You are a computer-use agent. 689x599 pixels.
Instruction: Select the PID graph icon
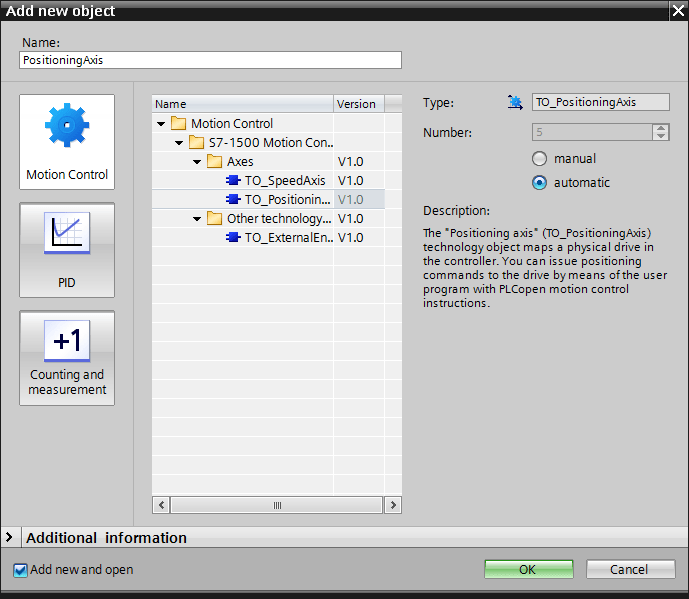67,234
